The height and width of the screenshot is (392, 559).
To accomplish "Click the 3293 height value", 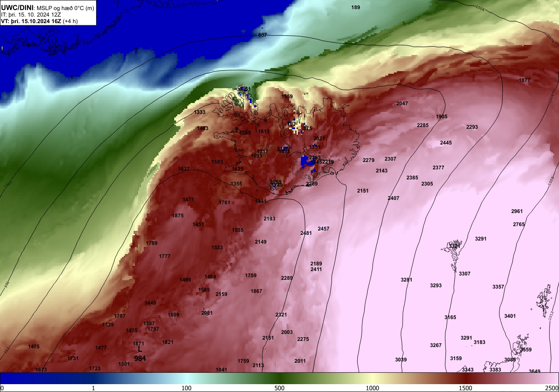I will click(436, 285).
